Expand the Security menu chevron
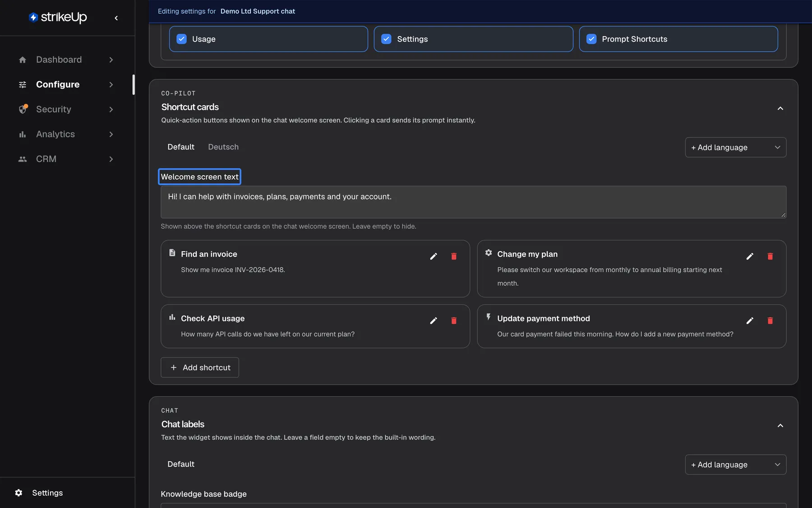The height and width of the screenshot is (508, 812). tap(111, 109)
